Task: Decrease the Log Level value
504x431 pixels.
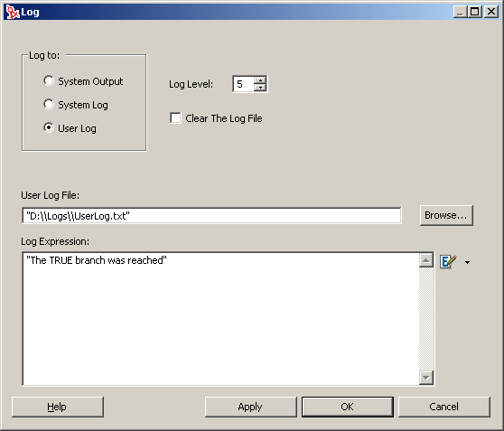Action: [x=260, y=88]
